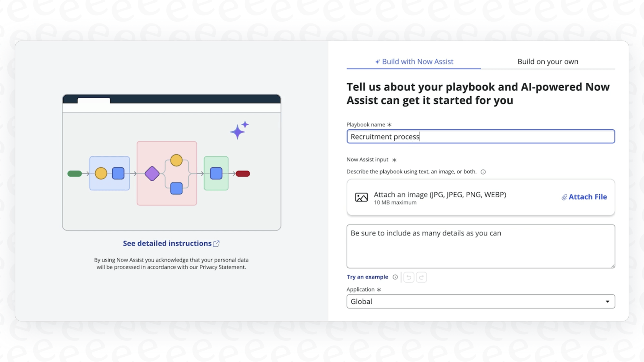Select the Build with Now Assist tab
This screenshot has width=644, height=362.
tap(418, 61)
